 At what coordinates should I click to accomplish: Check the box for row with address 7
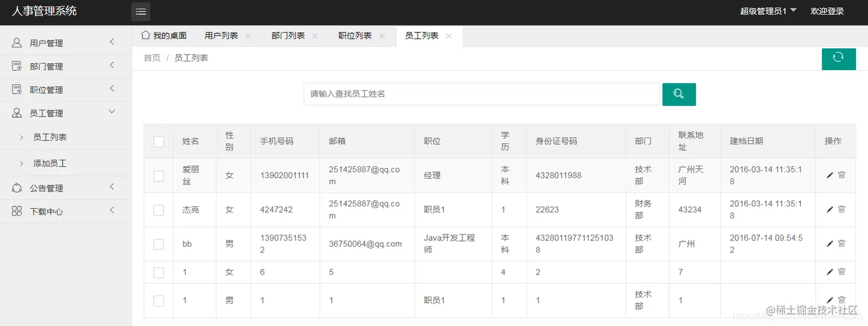point(159,273)
